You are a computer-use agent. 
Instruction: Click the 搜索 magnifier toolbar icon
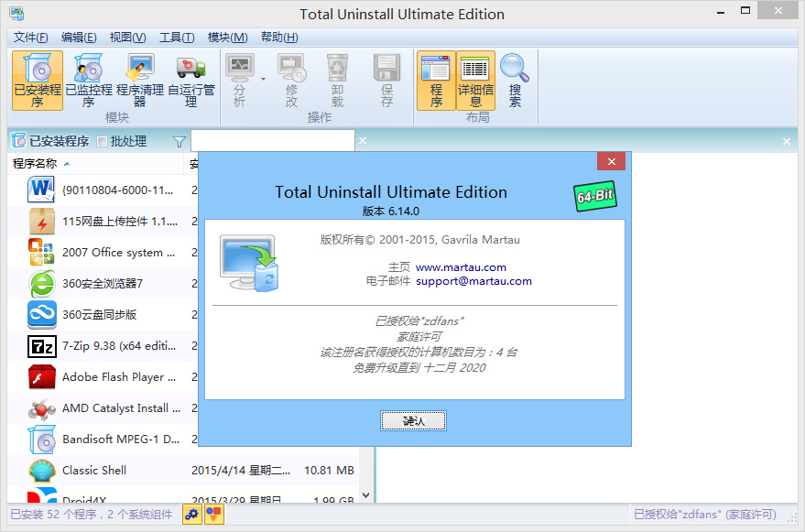[x=514, y=81]
